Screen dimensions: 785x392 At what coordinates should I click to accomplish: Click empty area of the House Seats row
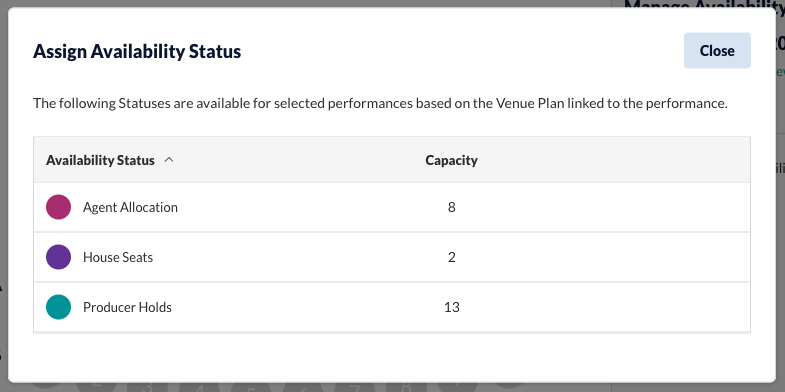coord(601,257)
